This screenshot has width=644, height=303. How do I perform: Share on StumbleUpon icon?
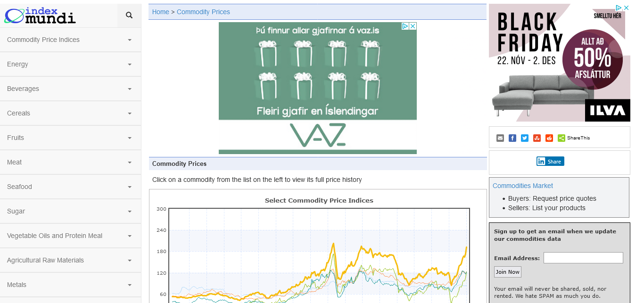(x=537, y=138)
